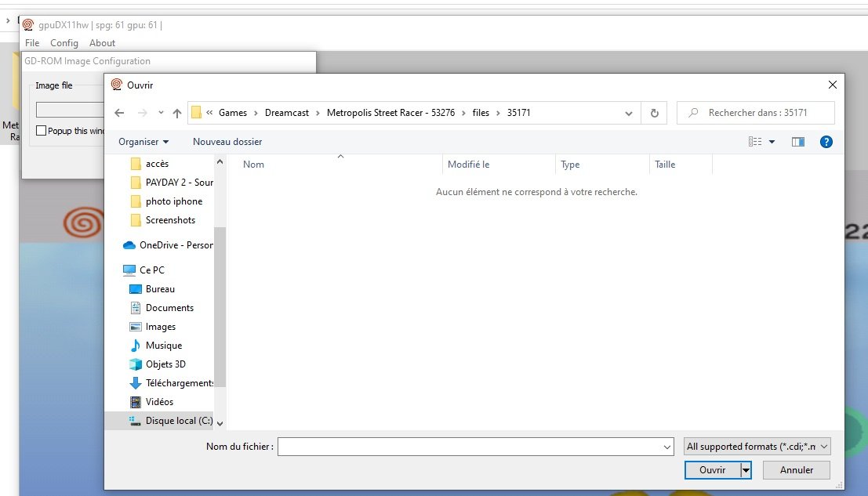Viewport: 868px width, 496px height.
Task: Refresh the 35171 folder view
Action: (x=654, y=113)
